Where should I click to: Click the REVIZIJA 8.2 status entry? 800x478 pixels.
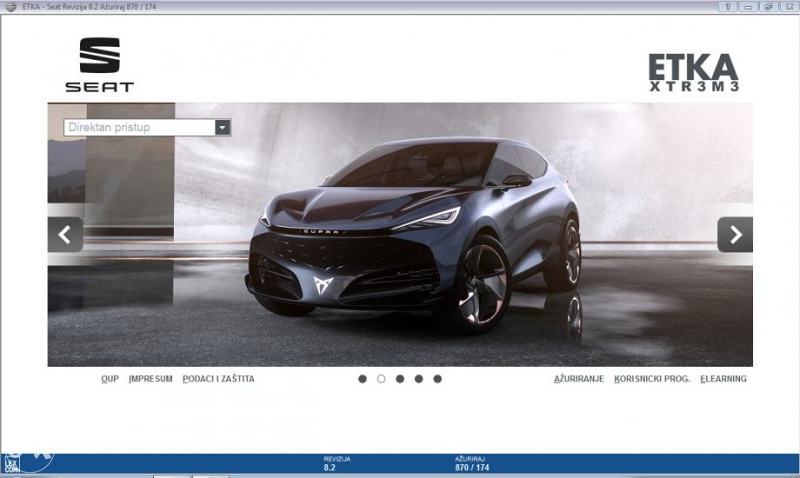click(337, 464)
